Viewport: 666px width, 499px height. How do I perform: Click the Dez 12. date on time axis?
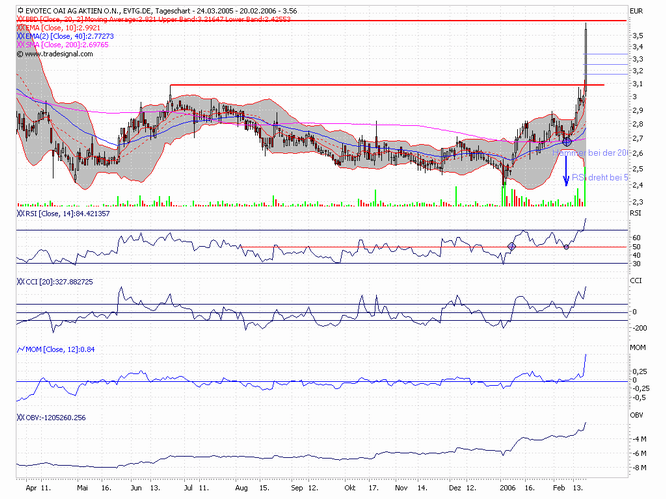point(462,488)
